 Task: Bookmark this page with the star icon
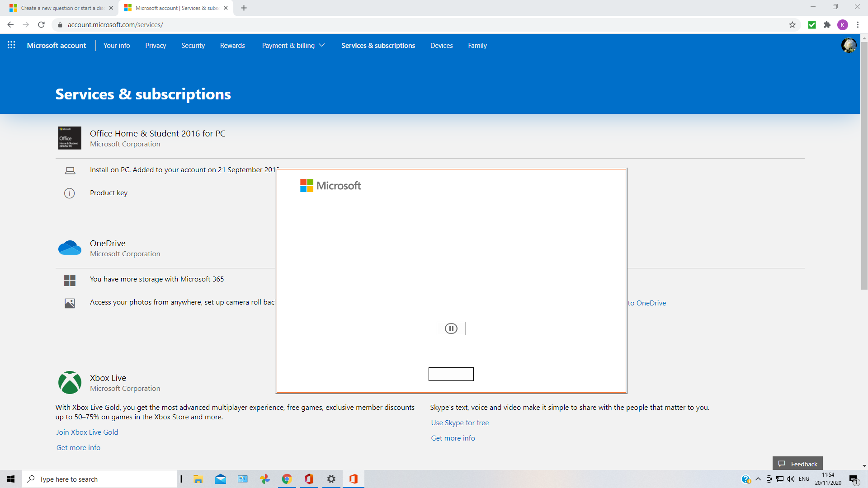click(792, 25)
